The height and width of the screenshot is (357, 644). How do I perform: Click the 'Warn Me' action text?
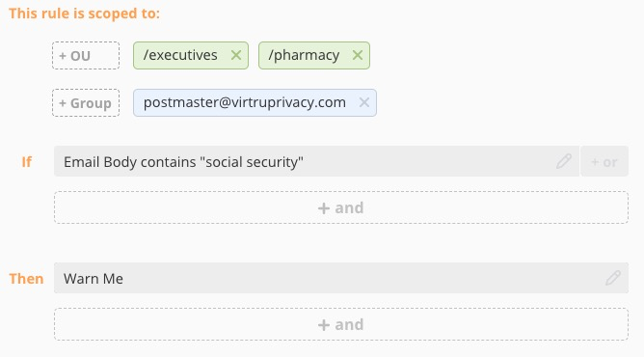94,279
